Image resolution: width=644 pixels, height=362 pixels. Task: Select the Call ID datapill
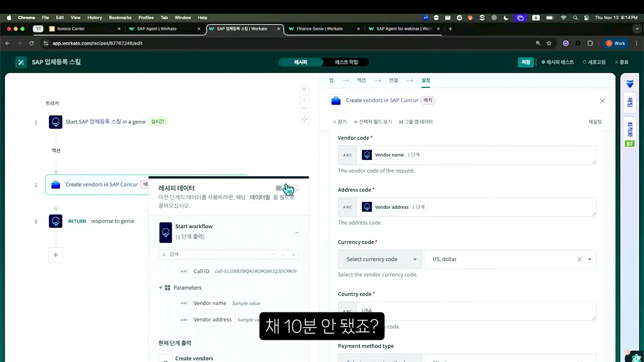pos(201,271)
